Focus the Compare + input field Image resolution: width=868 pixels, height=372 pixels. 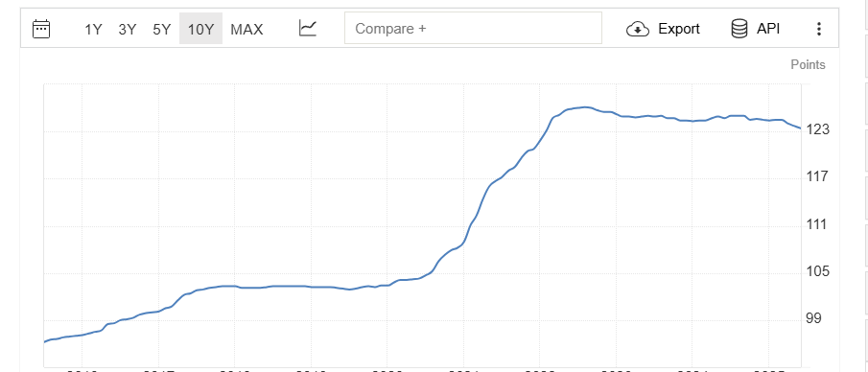click(x=473, y=28)
